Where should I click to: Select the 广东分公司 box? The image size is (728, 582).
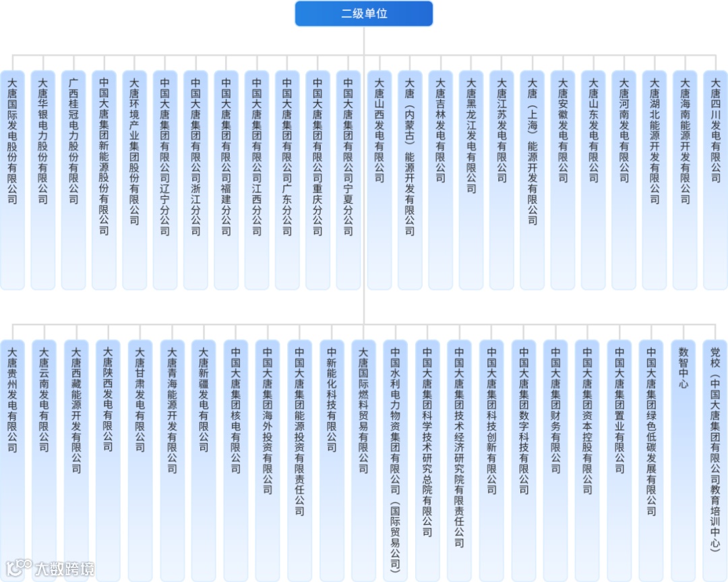(x=287, y=180)
